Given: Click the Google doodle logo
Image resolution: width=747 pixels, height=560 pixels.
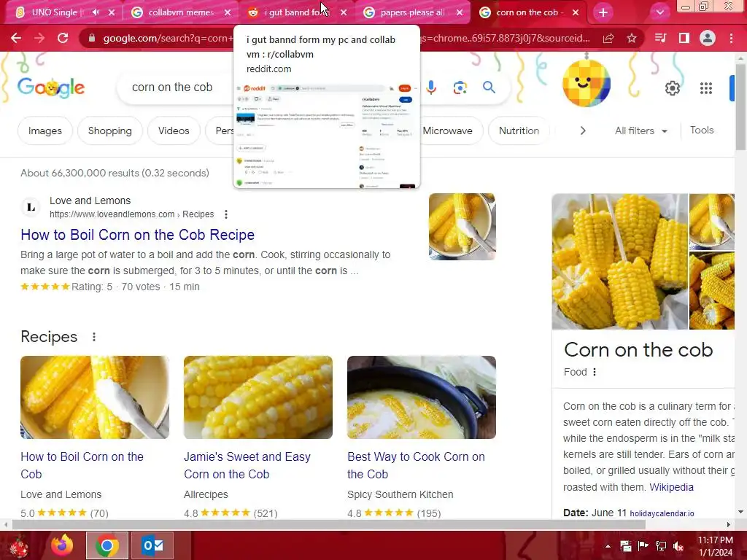Looking at the screenshot, I should pos(51,87).
